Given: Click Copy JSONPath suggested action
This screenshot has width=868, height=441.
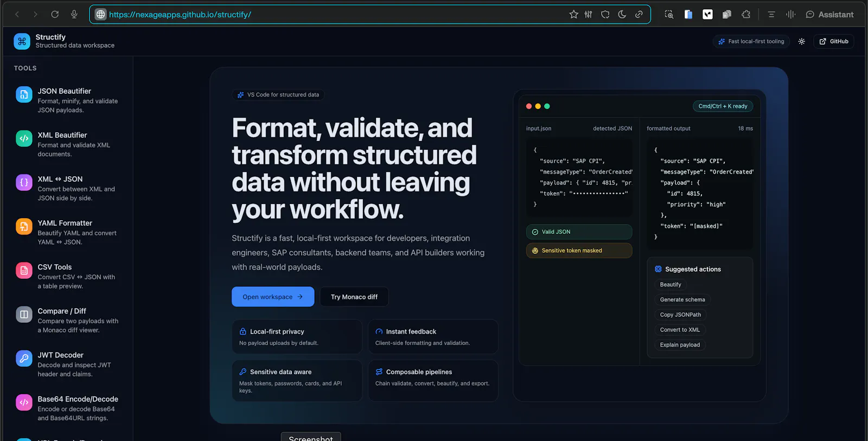Looking at the screenshot, I should pyautogui.click(x=680, y=315).
